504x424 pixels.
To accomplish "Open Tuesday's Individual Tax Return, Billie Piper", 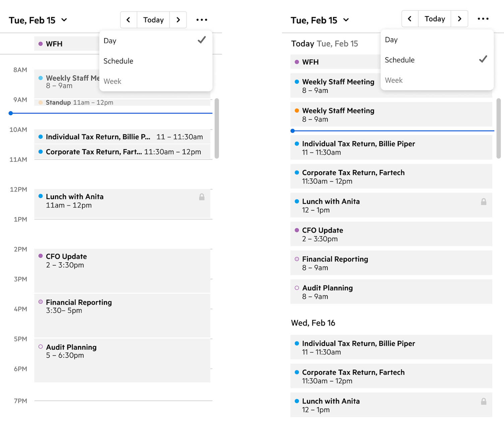I will click(391, 147).
